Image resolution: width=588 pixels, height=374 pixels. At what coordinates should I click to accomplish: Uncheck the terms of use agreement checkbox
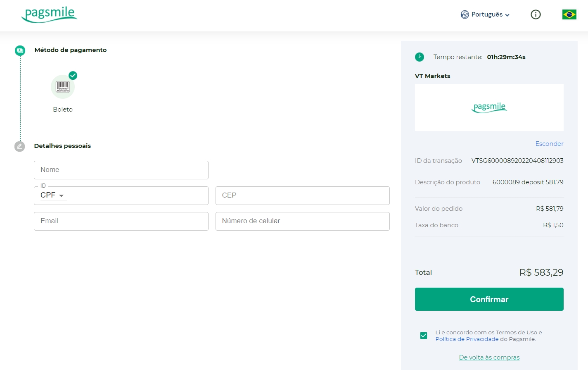424,336
